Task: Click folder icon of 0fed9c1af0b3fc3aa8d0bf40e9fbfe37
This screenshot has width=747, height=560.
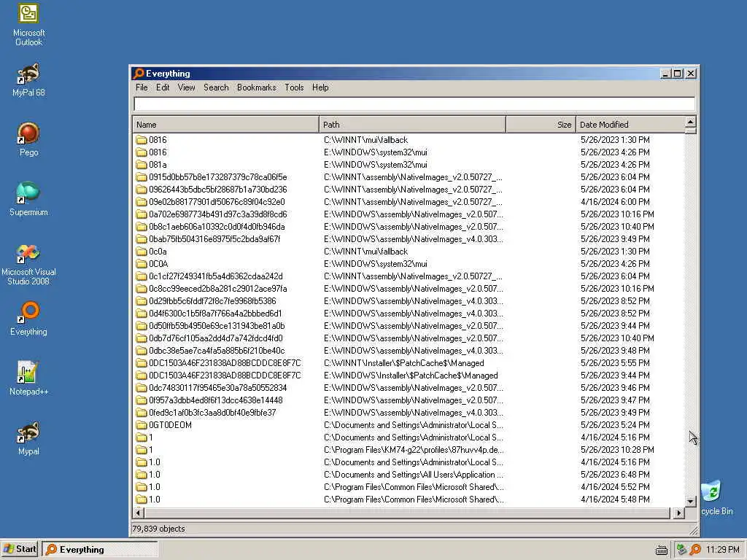Action: pyautogui.click(x=141, y=413)
